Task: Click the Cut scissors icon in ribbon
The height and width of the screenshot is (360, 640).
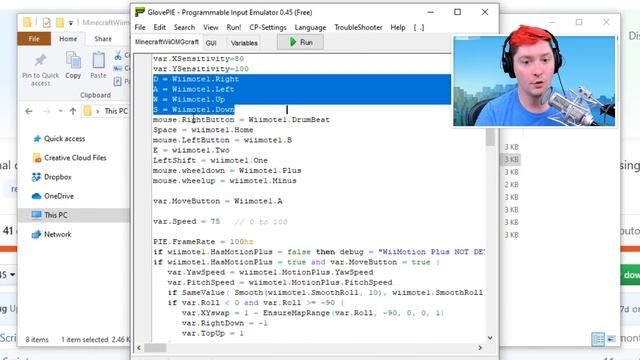Action: click(x=118, y=55)
